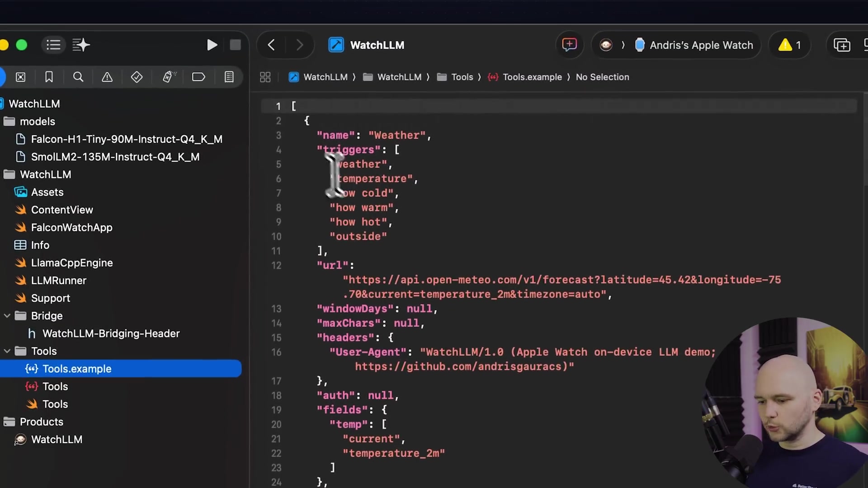
Task: Open the breakpoint navigator tag icon
Action: pyautogui.click(x=198, y=77)
